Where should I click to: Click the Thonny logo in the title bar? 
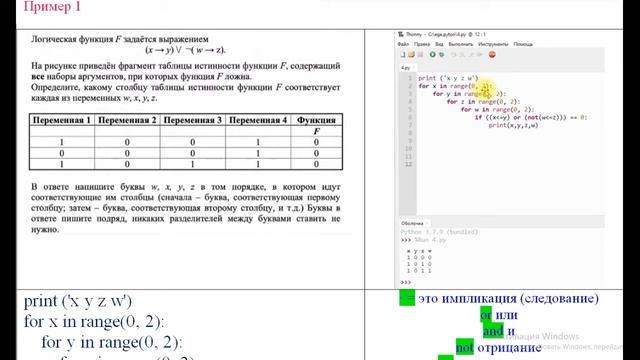click(x=401, y=35)
